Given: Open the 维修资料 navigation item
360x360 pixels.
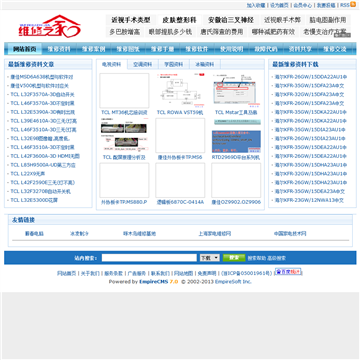Looking at the screenshot, I should click(59, 49).
